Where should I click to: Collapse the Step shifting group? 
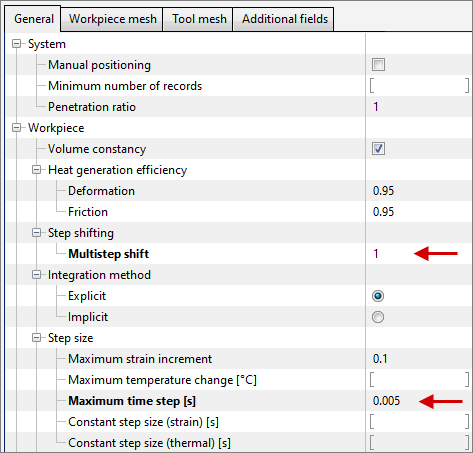[36, 233]
